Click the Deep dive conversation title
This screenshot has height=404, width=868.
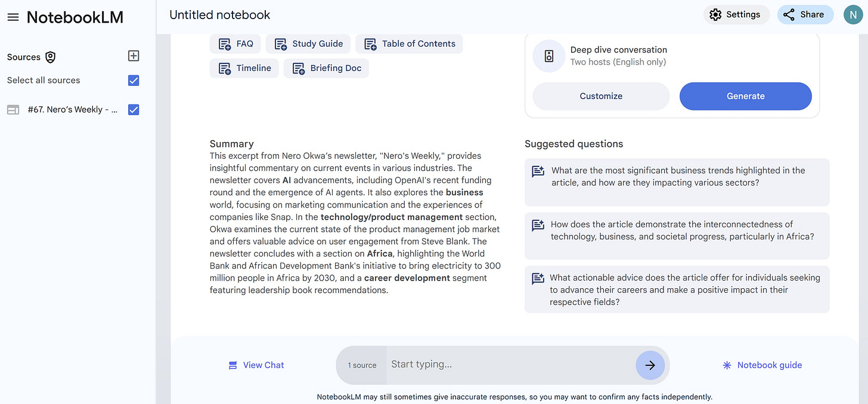[619, 50]
